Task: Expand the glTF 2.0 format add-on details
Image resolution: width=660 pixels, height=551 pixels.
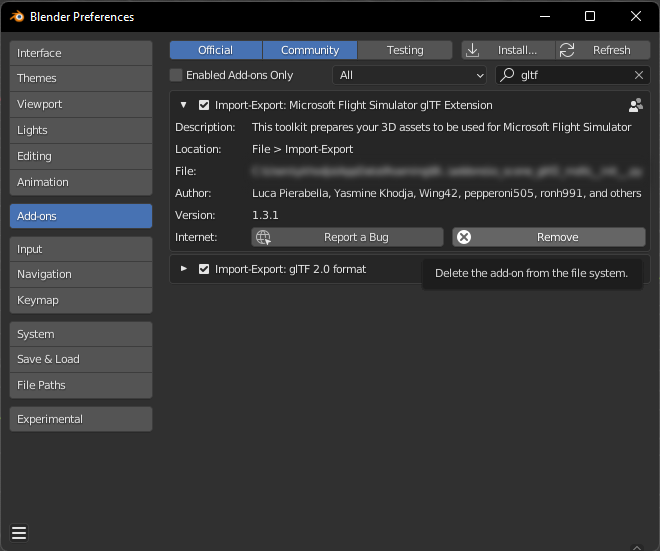Action: coord(184,269)
